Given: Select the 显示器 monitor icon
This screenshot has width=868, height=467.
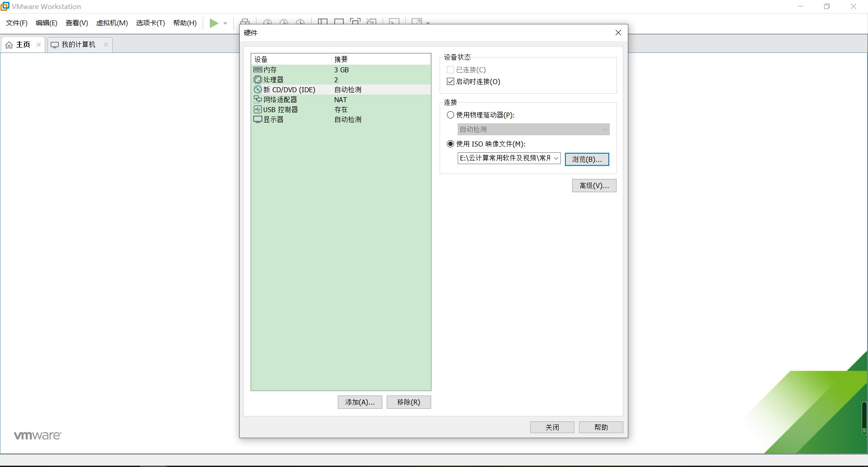Looking at the screenshot, I should (258, 119).
